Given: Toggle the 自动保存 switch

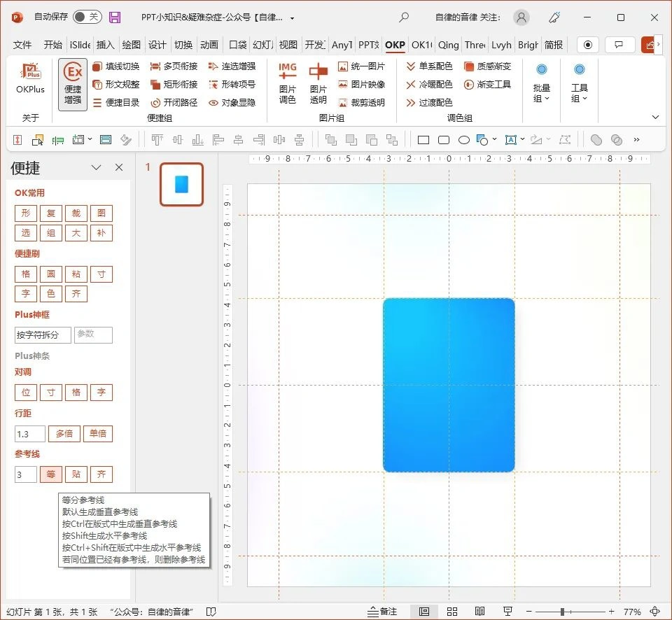Looking at the screenshot, I should [x=87, y=17].
